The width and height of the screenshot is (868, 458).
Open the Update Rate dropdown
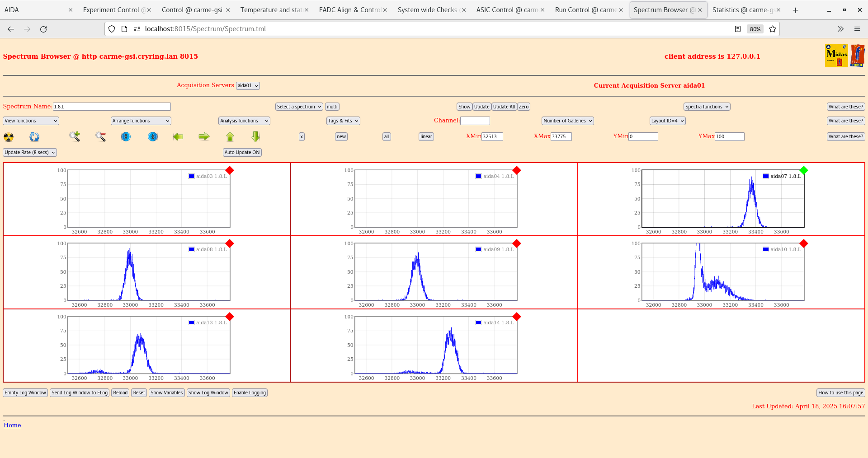point(30,152)
